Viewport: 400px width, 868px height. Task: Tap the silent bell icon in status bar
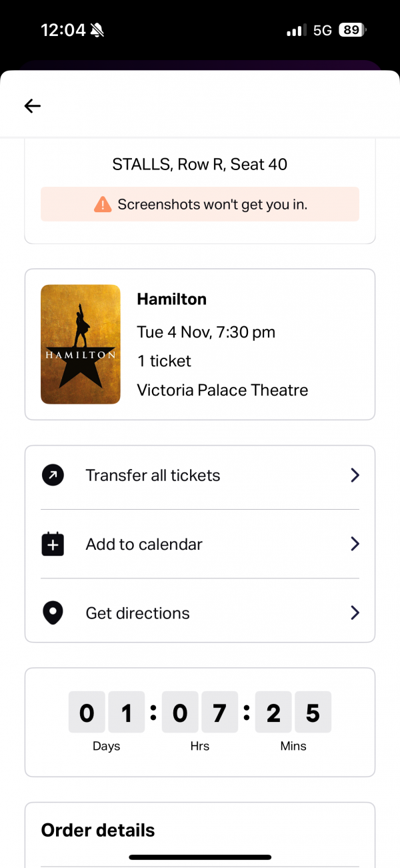pos(97,30)
